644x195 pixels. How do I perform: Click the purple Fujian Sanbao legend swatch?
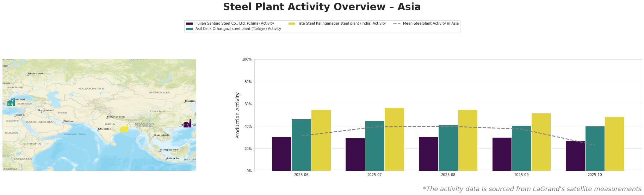[x=189, y=24]
